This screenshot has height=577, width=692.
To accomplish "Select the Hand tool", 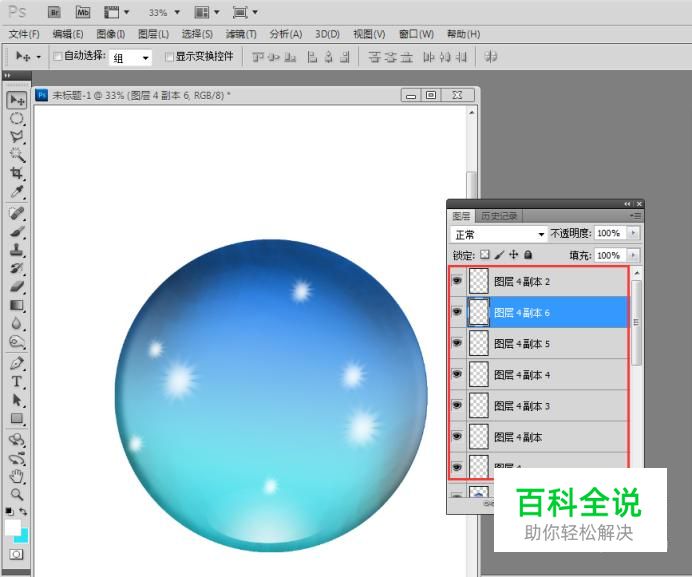I will coord(17,476).
